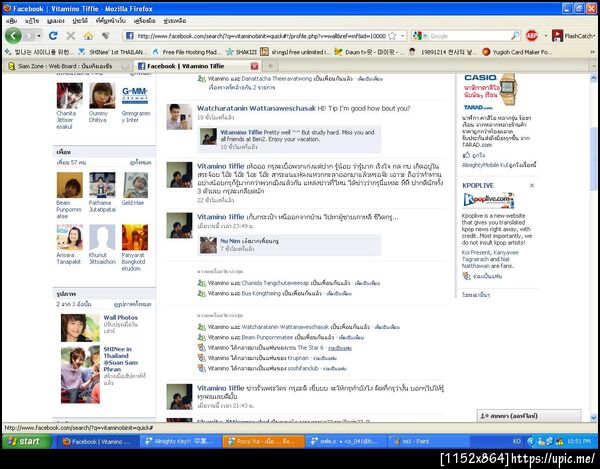Open Pathama Jutatipatai's friend photo
Screen dimensions: 600x469
pos(102,185)
